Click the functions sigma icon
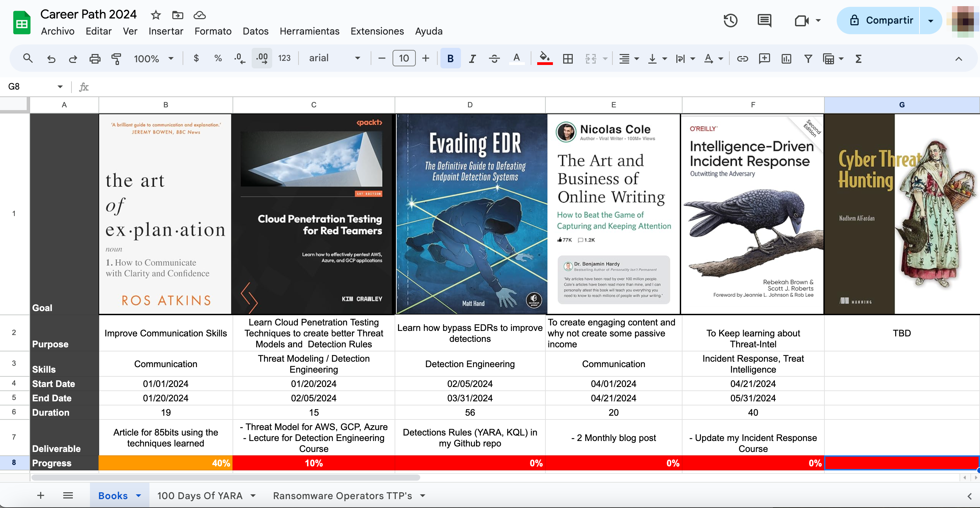The image size is (980, 508). [858, 58]
